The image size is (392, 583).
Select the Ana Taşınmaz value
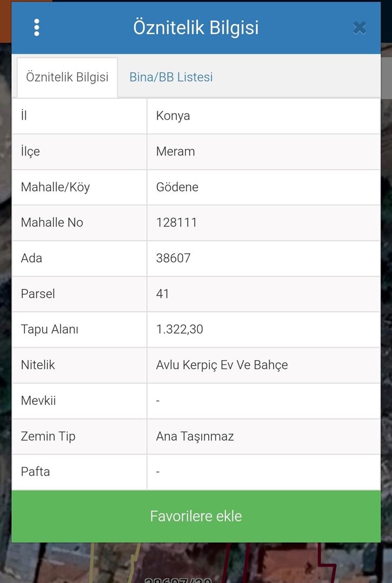(195, 436)
